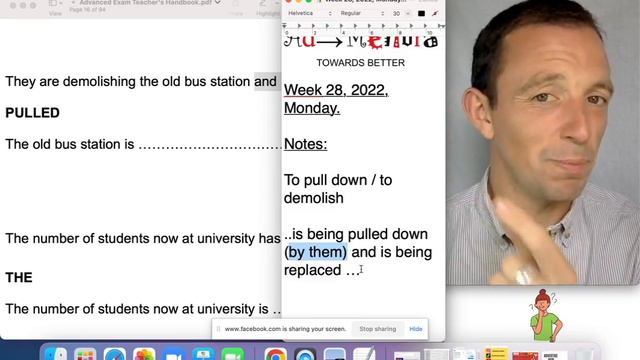Click the bold word 'THE' in the PDF
This screenshot has width=640, height=360.
19,278
